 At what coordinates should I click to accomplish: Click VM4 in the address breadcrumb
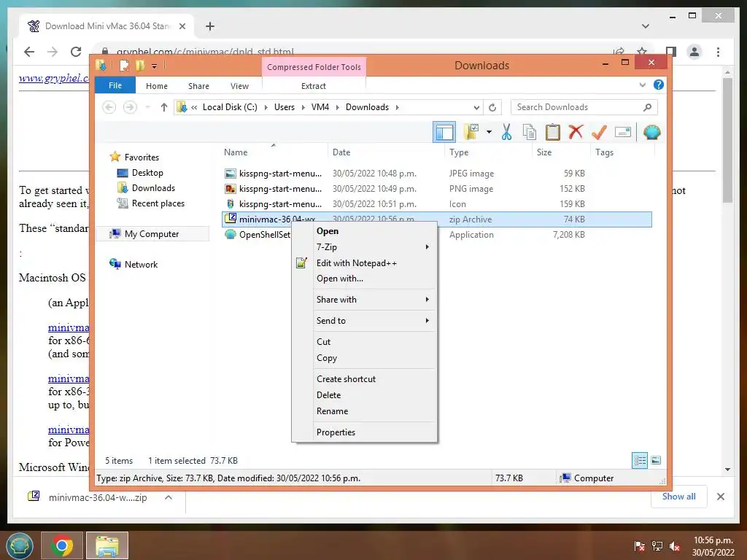point(320,107)
